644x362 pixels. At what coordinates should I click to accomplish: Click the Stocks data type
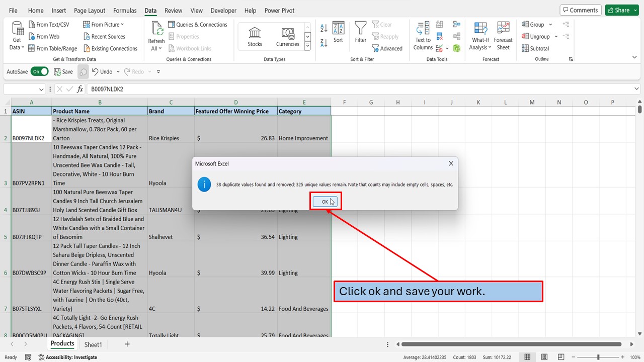pos(254,35)
